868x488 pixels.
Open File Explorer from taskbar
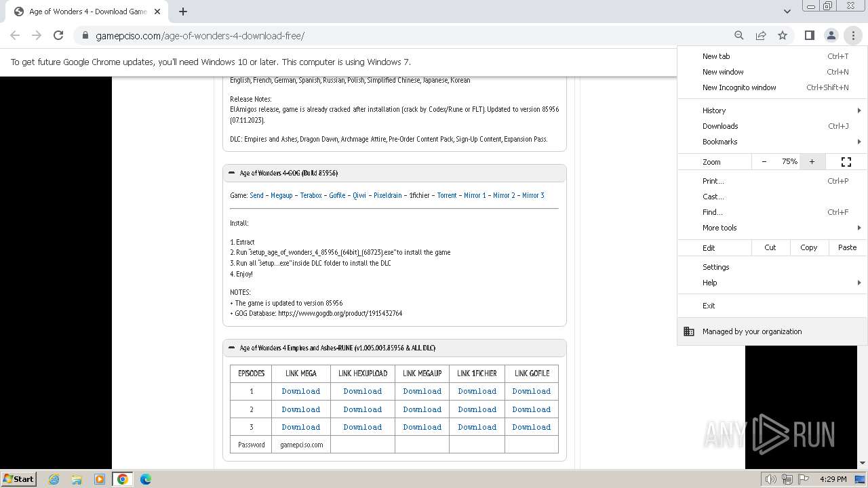pos(77,479)
